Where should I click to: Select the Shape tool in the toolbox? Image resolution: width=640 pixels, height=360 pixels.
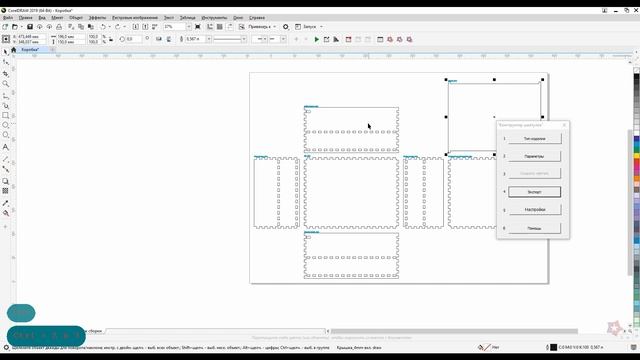tap(5, 62)
